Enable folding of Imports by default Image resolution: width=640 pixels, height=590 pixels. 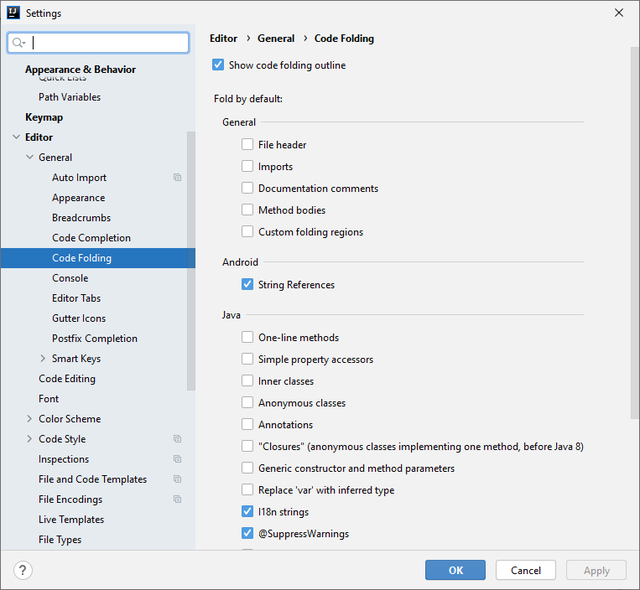click(x=247, y=167)
